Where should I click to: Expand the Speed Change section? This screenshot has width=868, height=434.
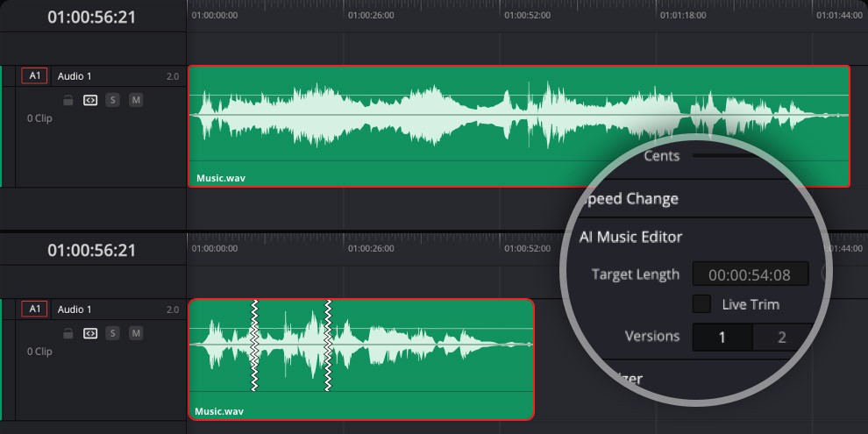631,199
